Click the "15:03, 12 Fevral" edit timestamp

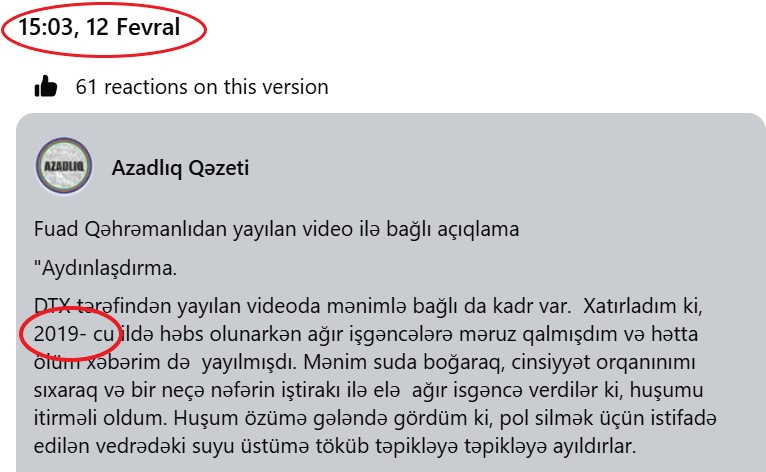click(99, 26)
